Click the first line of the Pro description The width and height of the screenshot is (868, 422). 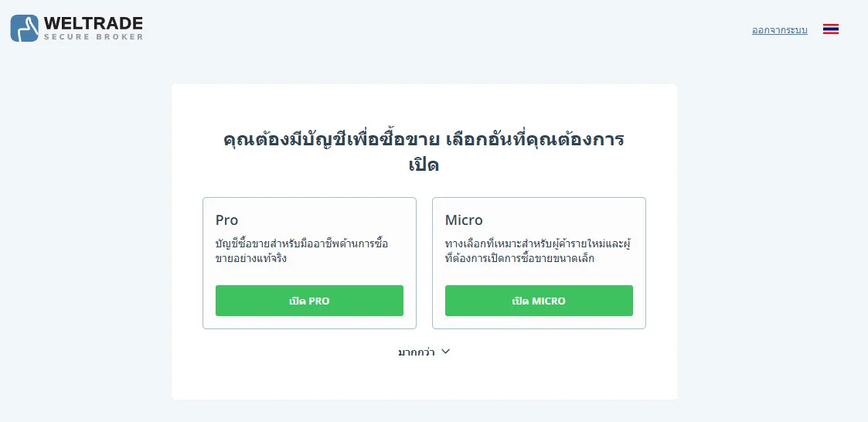point(301,243)
